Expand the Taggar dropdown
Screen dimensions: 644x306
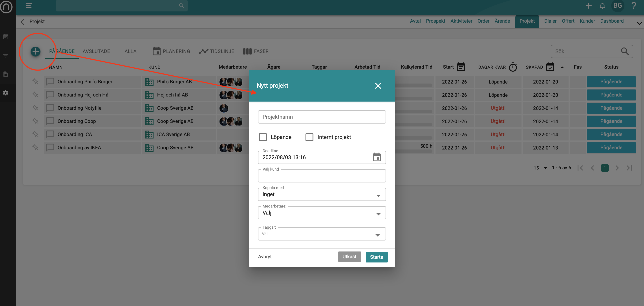click(322, 234)
